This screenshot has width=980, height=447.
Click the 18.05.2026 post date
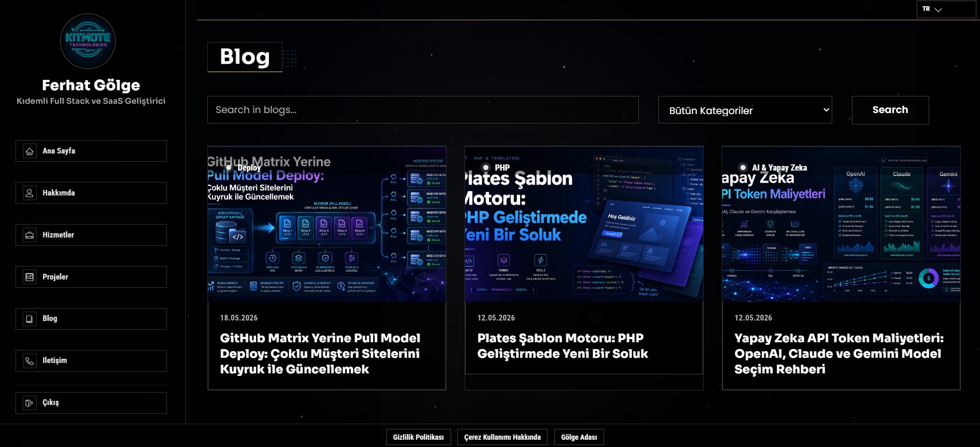click(239, 318)
